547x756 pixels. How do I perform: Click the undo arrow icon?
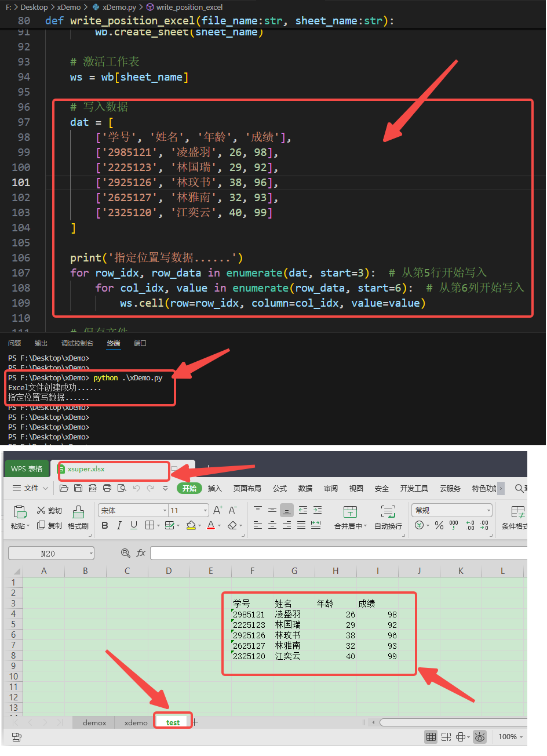click(136, 488)
